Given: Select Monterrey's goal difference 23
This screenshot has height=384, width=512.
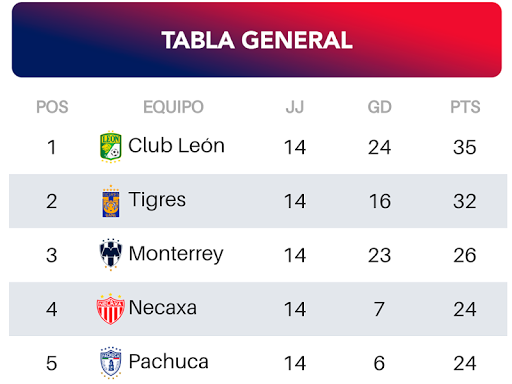Looking at the screenshot, I should pos(380,255).
